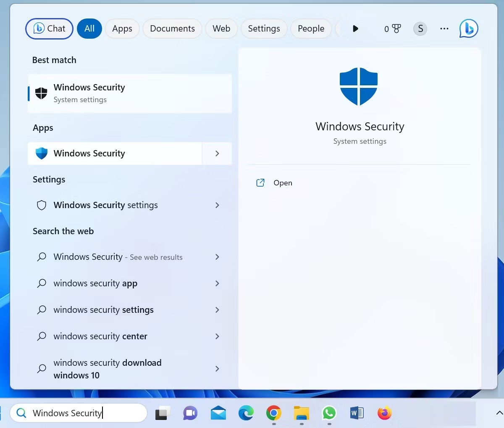Open Windows Security under Apps
504x428 pixels.
point(115,153)
